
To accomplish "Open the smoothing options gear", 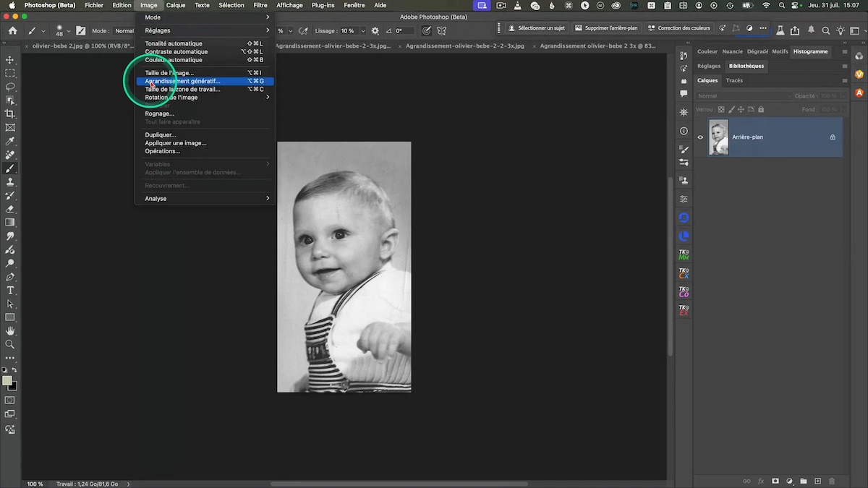I will [375, 31].
